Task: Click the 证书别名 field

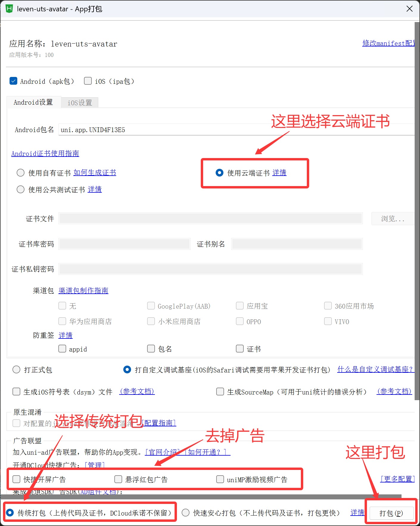Action: tap(297, 244)
